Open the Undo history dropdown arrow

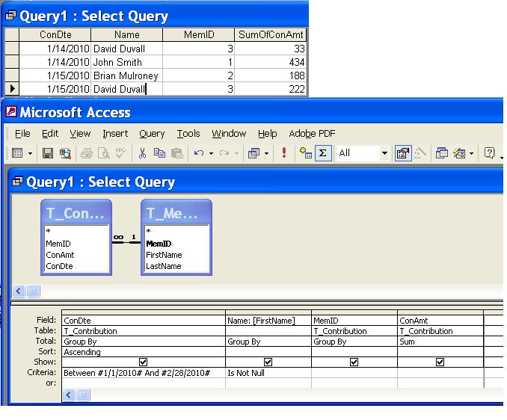(211, 153)
